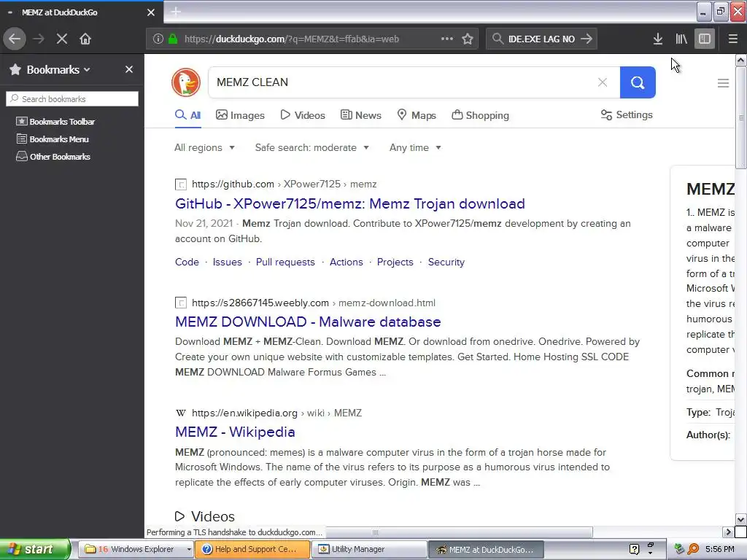This screenshot has width=747, height=560.
Task: Switch to the Videos tab
Action: click(x=303, y=115)
